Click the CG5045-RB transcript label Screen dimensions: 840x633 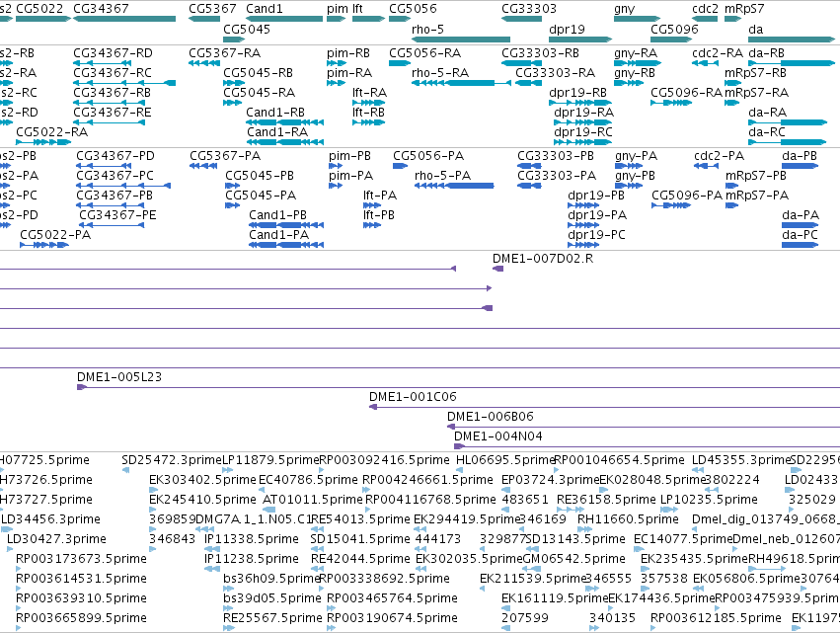click(x=259, y=73)
